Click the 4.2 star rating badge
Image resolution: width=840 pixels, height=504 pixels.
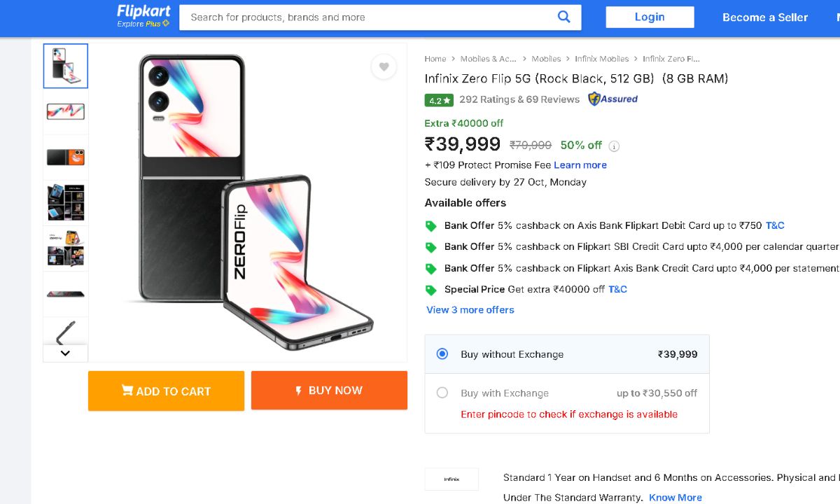(x=439, y=100)
